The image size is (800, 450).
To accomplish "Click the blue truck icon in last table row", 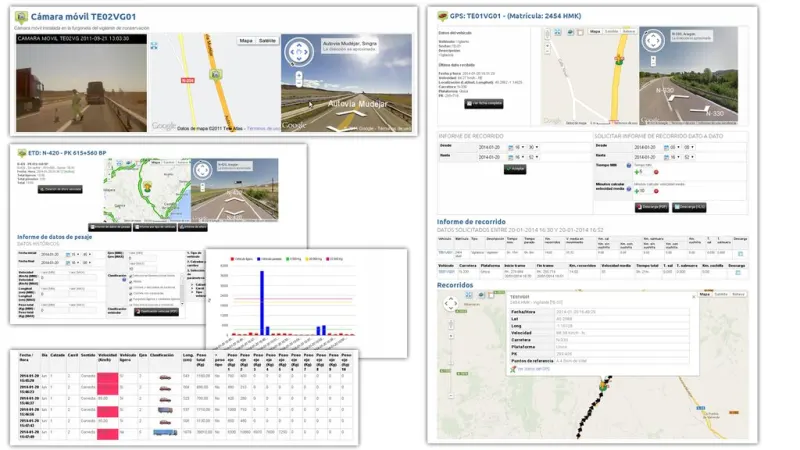I will click(x=165, y=433).
